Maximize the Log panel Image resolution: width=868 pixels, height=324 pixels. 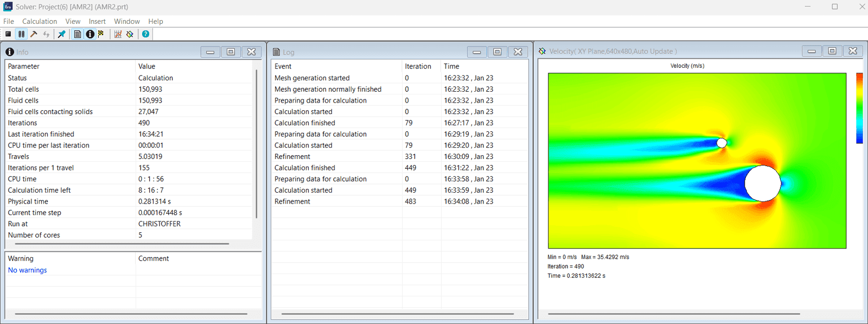tap(497, 52)
